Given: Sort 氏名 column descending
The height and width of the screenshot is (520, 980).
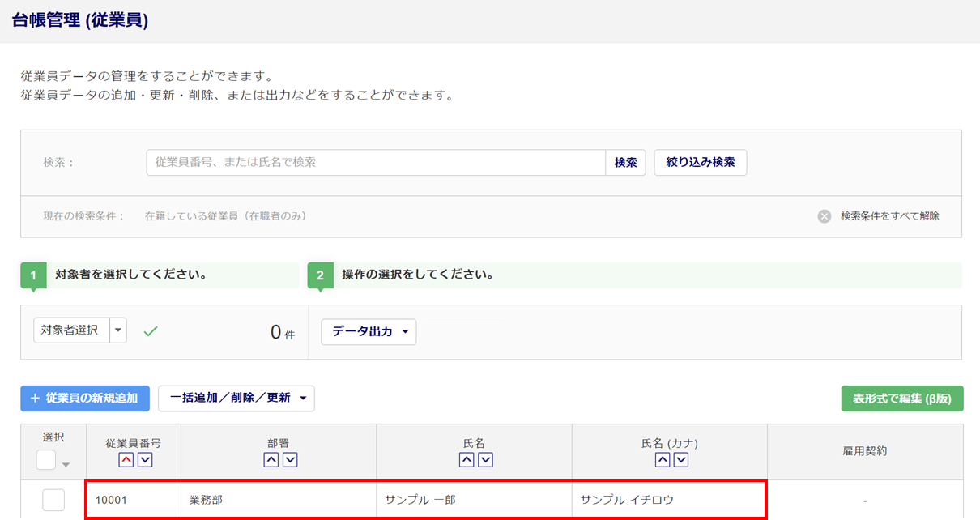Looking at the screenshot, I should [486, 460].
